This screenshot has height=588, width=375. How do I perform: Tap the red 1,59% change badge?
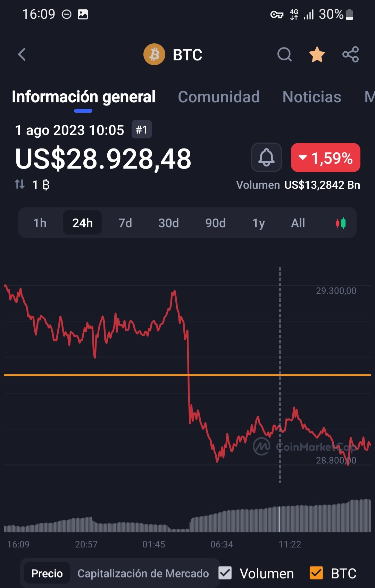click(x=325, y=158)
